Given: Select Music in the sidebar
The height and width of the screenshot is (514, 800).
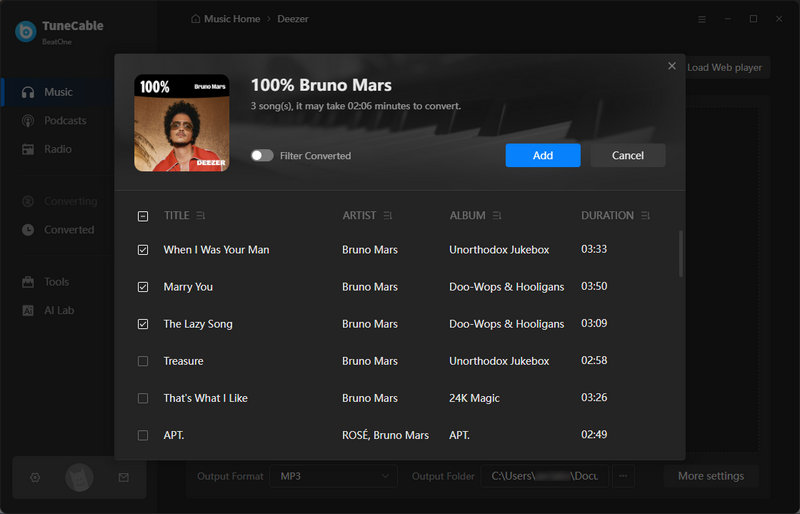Looking at the screenshot, I should (58, 92).
